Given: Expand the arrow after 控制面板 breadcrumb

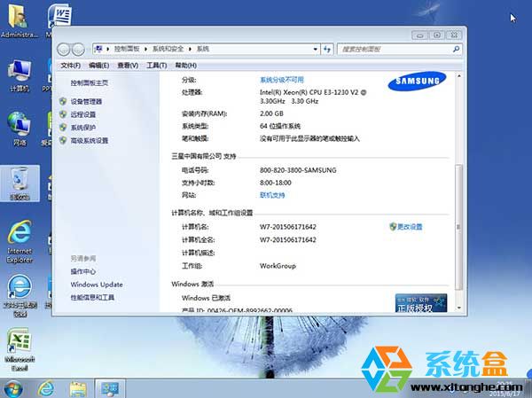Looking at the screenshot, I should [x=145, y=49].
